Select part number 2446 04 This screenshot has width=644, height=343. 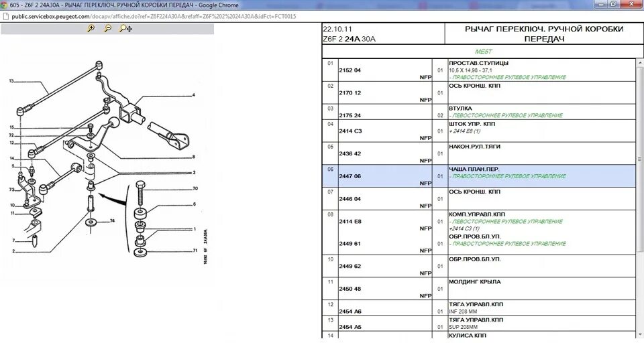pos(350,198)
